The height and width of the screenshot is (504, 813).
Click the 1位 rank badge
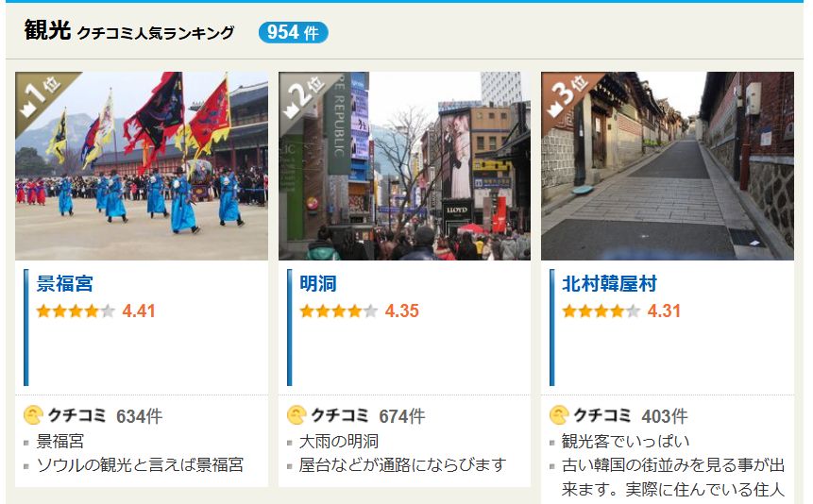point(41,96)
